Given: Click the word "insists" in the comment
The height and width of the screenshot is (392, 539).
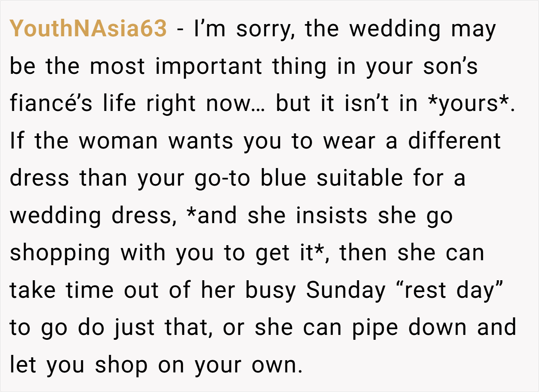Looking at the screenshot, I should pos(332,215).
